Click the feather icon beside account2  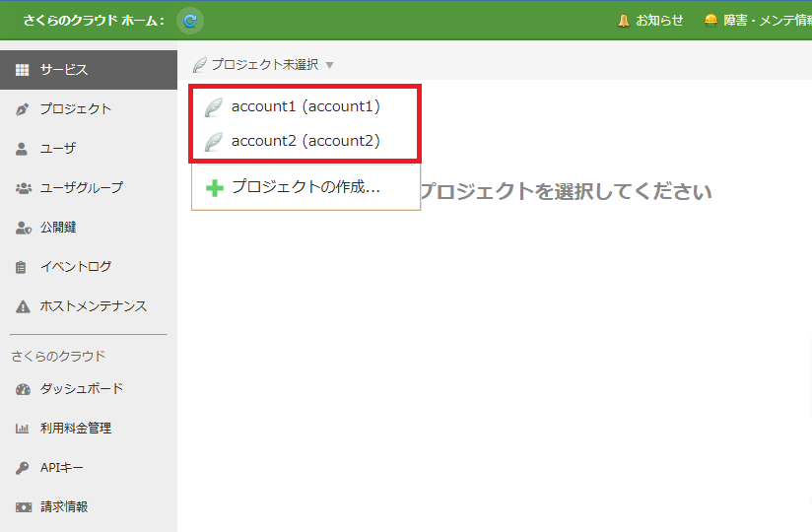tap(214, 141)
